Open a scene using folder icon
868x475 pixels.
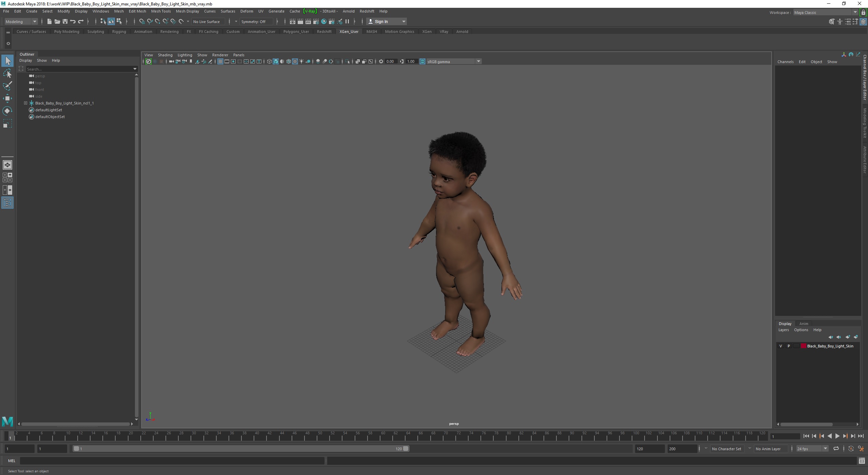point(57,21)
